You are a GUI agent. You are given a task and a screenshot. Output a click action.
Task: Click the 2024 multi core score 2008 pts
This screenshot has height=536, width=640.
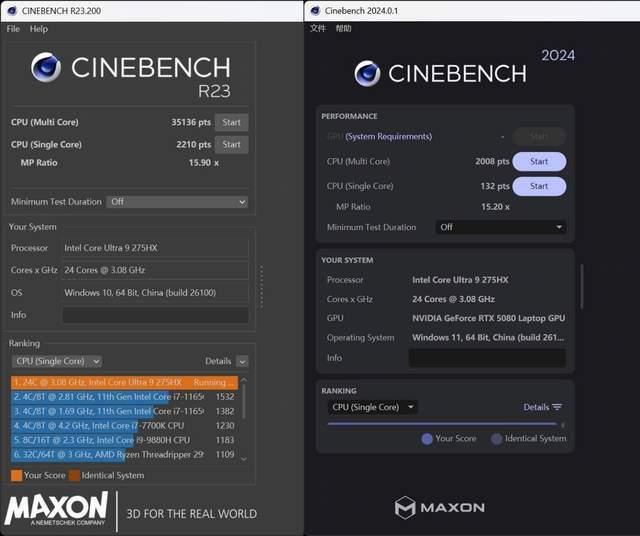(492, 161)
